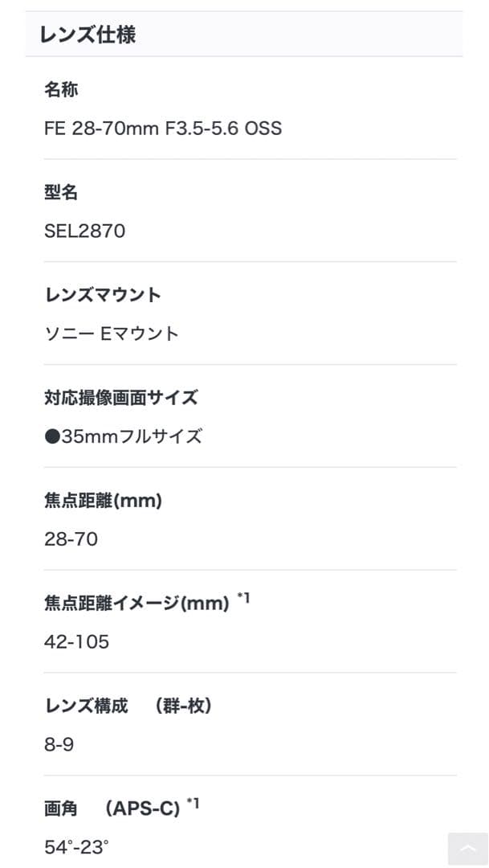Click the 型名 label
This screenshot has height=868, width=489.
(61, 193)
